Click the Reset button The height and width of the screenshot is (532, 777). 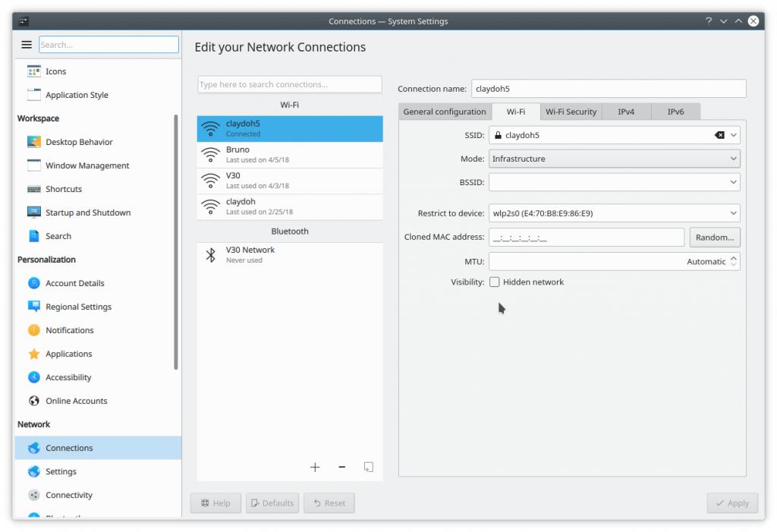tap(329, 503)
